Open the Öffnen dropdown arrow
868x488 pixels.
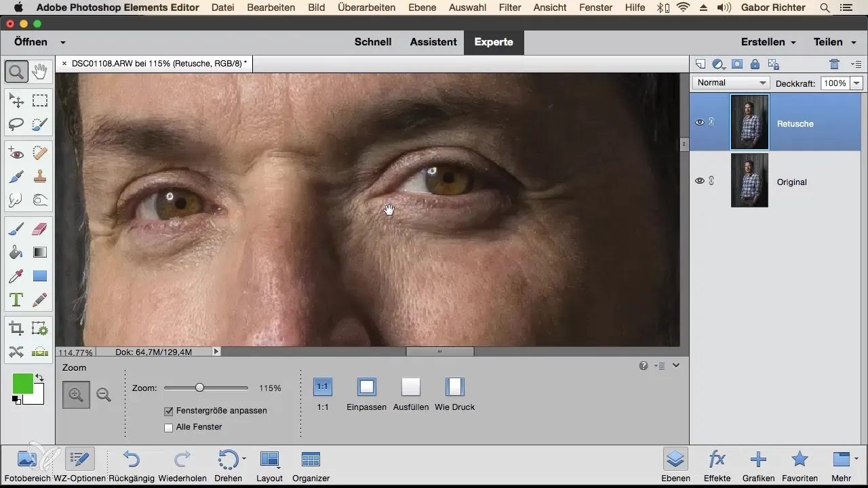point(63,42)
